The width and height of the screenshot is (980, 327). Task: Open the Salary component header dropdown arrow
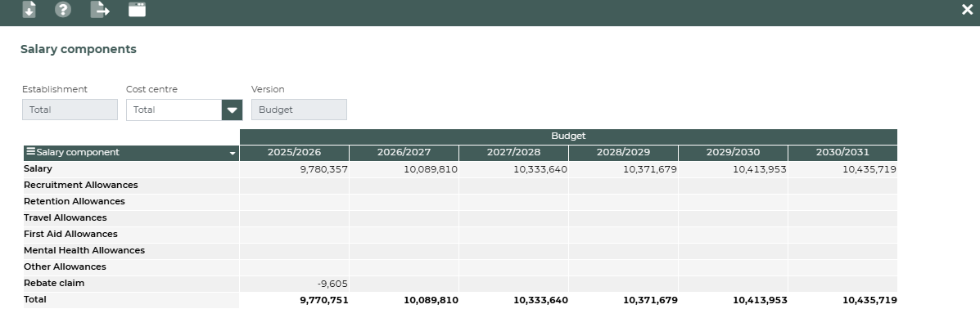233,153
